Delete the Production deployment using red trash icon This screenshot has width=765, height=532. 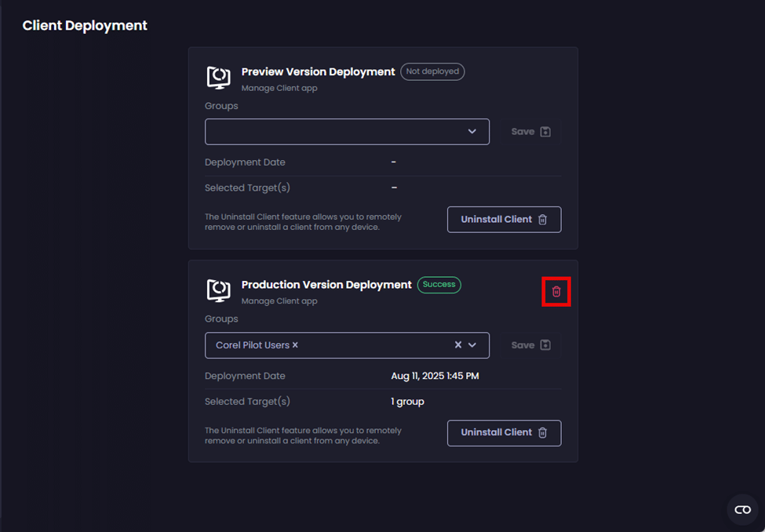pyautogui.click(x=556, y=292)
